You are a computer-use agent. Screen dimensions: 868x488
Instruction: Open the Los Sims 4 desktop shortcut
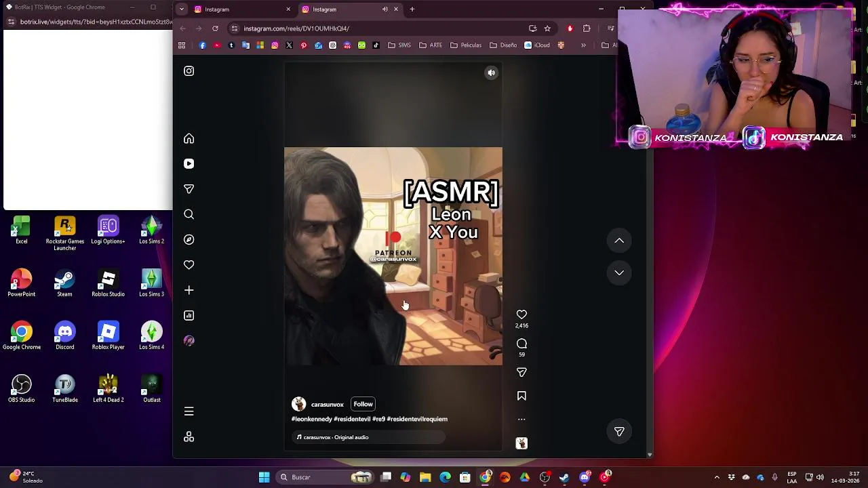(x=152, y=336)
